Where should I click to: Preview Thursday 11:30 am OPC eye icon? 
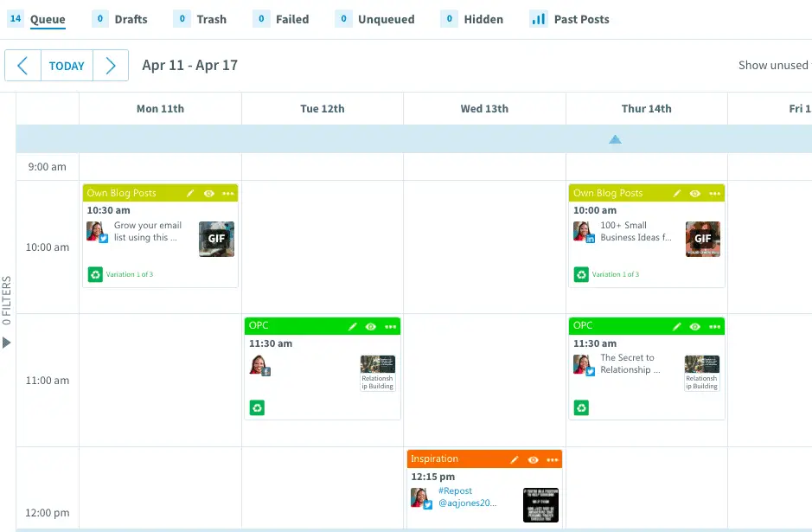[695, 326]
